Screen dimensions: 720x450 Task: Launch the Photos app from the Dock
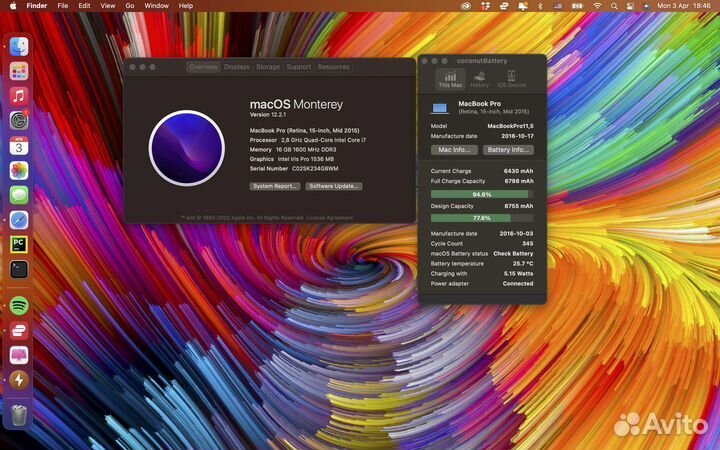click(19, 170)
